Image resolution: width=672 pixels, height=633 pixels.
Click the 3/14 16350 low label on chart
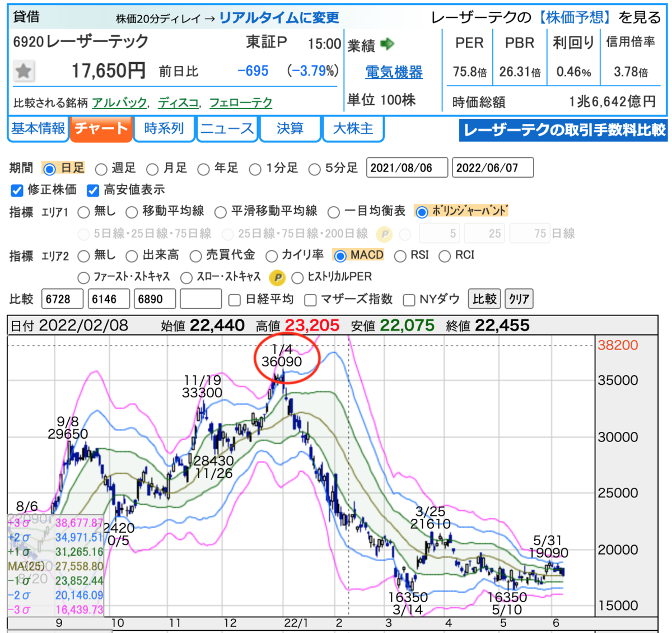pos(408,603)
